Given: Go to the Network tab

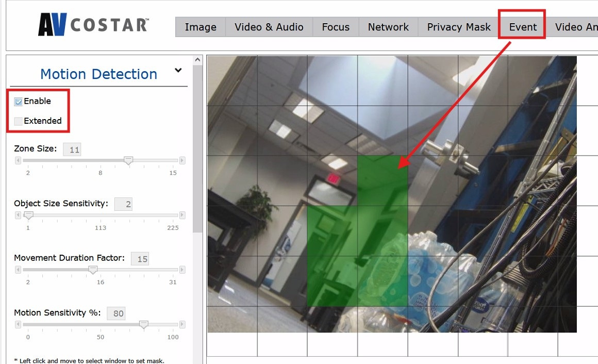Looking at the screenshot, I should pos(388,27).
